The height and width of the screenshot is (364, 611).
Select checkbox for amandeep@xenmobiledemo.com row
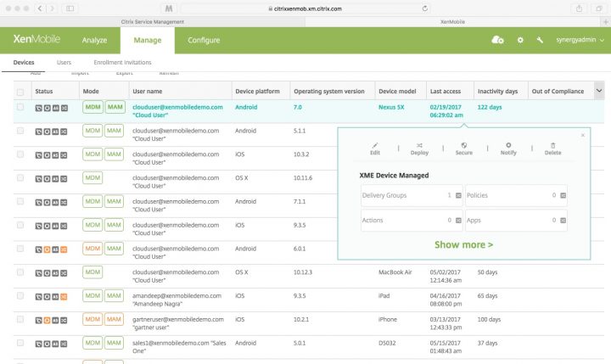click(20, 296)
